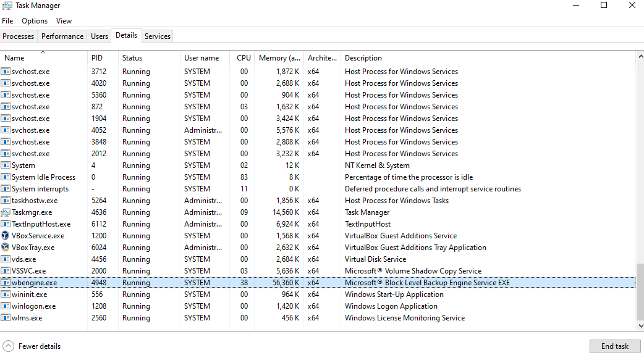
Task: Click the End task button
Action: pyautogui.click(x=615, y=346)
